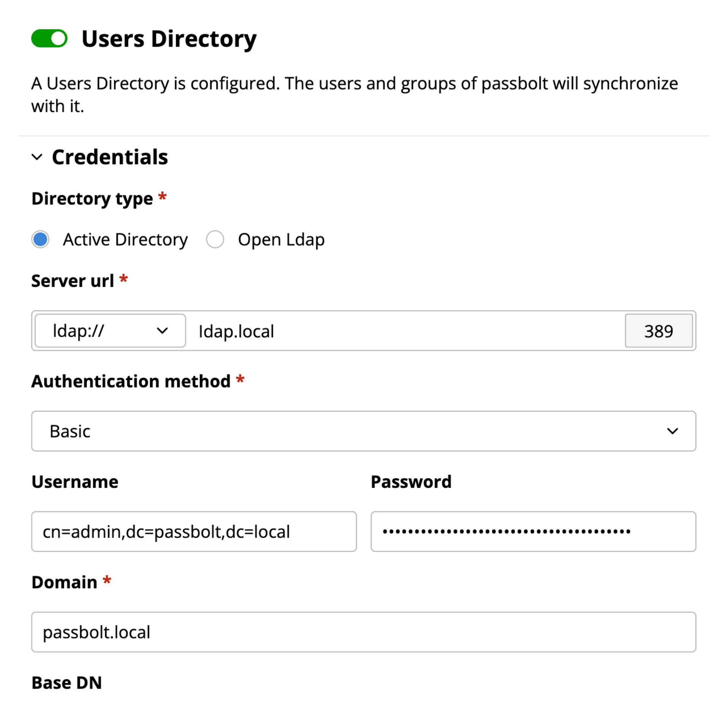Select ldap.local server address text
Viewport: 728px width, 728px height.
(236, 331)
